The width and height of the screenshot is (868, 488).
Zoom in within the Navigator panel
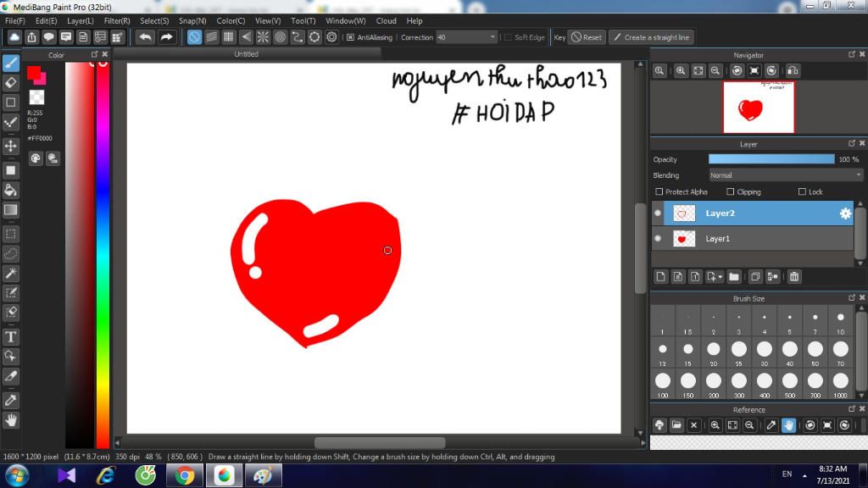coord(681,71)
